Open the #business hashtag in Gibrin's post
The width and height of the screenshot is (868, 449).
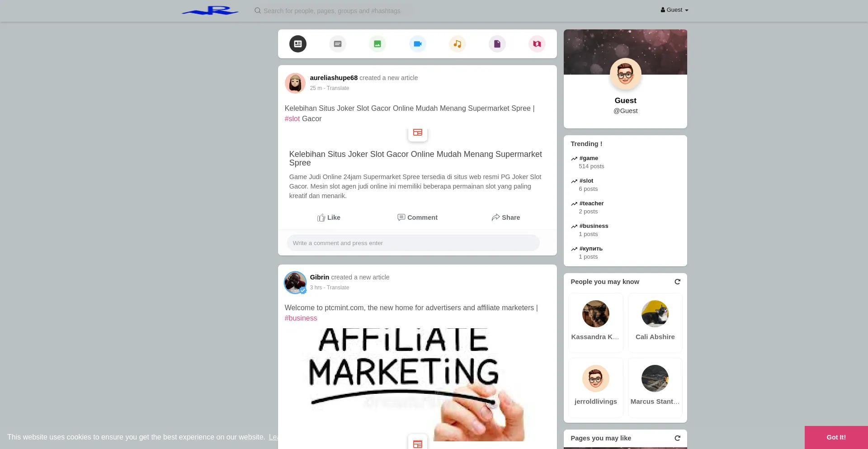[x=301, y=318]
